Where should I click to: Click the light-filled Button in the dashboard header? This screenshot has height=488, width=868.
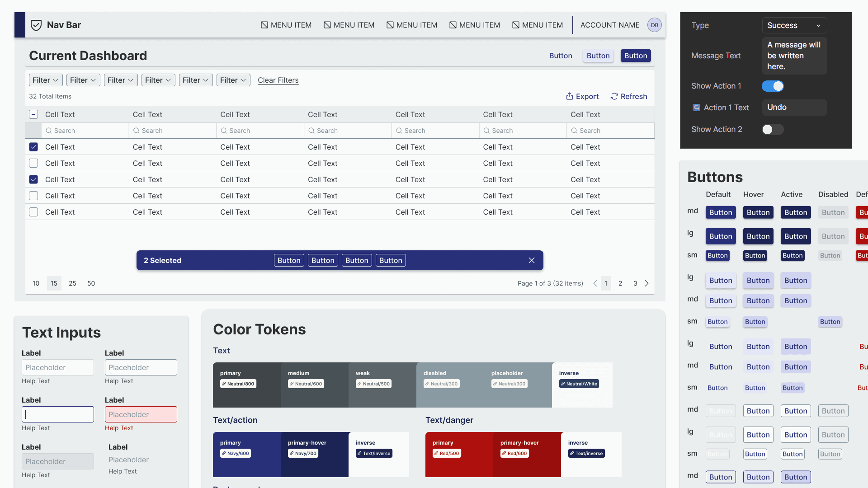click(598, 56)
